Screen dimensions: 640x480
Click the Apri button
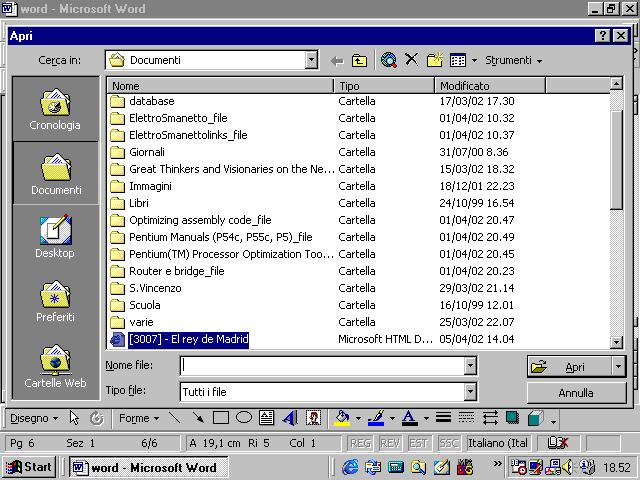point(570,367)
